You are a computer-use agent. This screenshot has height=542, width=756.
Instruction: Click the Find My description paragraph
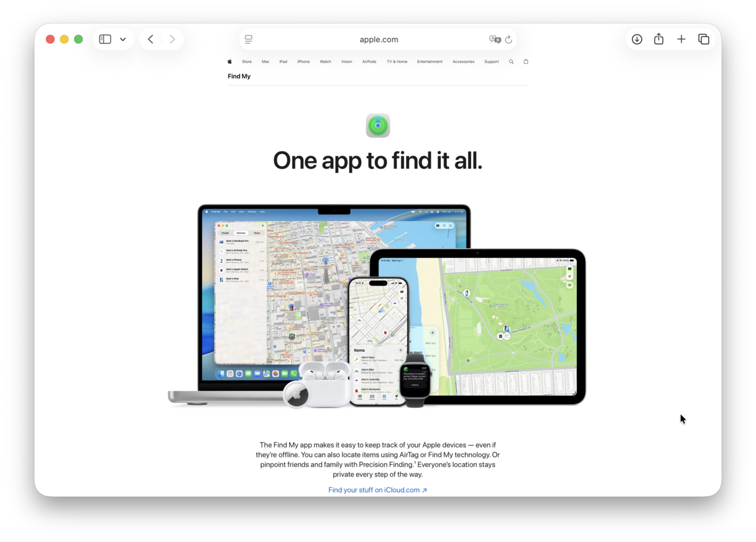[378, 459]
